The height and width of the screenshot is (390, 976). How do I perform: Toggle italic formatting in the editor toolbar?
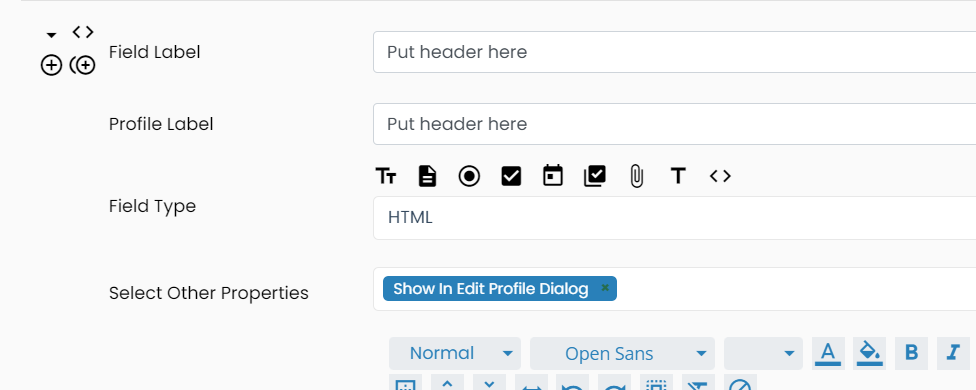coord(953,353)
